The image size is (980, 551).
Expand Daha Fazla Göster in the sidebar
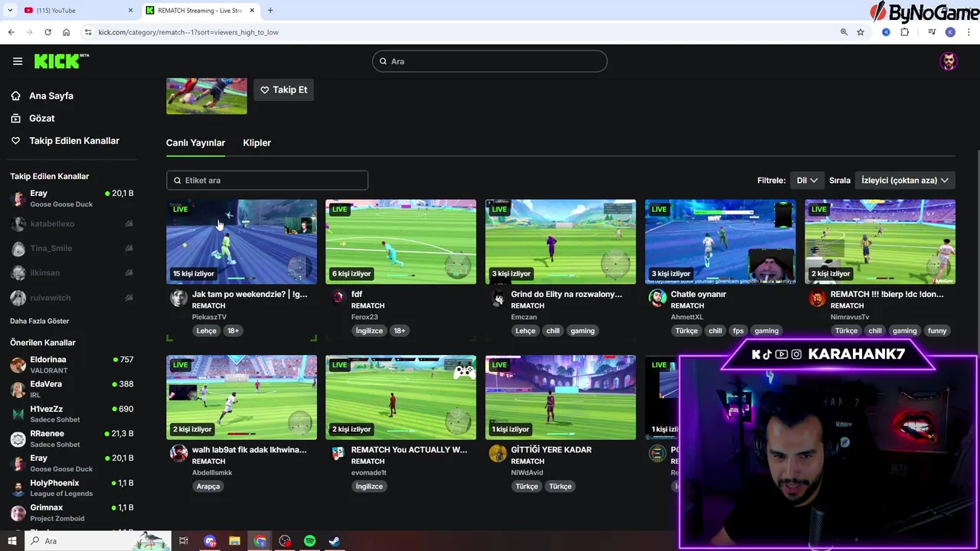39,321
